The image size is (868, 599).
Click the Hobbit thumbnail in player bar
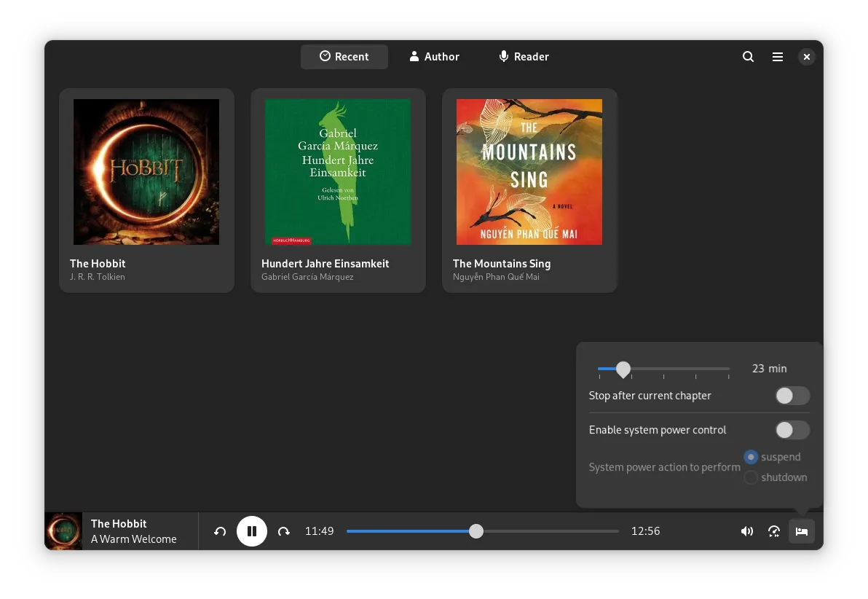coord(64,531)
